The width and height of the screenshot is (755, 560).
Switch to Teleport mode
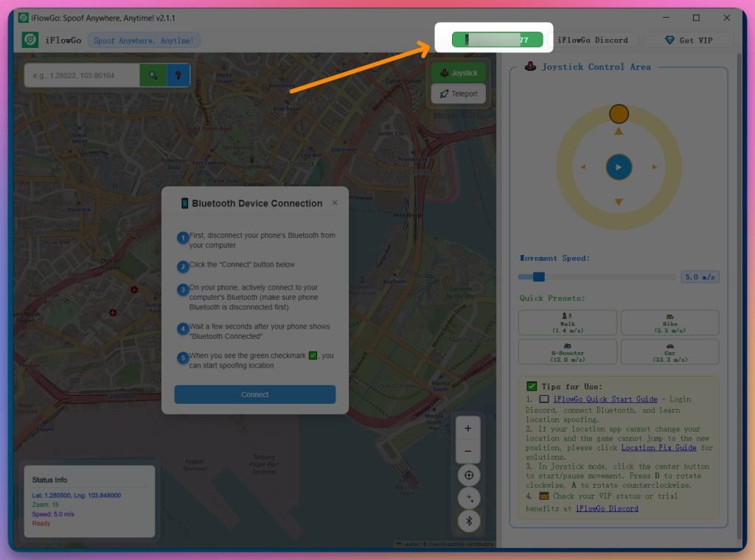pos(459,94)
